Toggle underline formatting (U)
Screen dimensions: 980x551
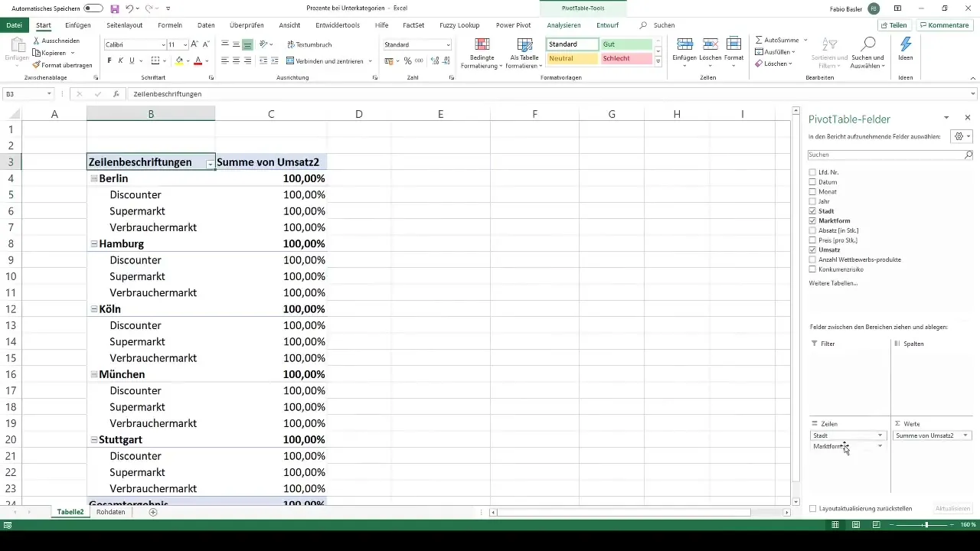[132, 60]
